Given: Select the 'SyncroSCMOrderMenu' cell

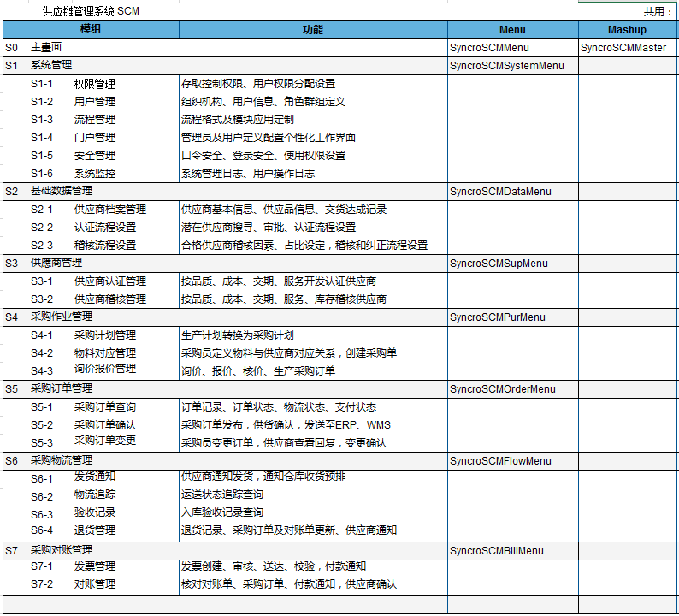Looking at the screenshot, I should (513, 388).
